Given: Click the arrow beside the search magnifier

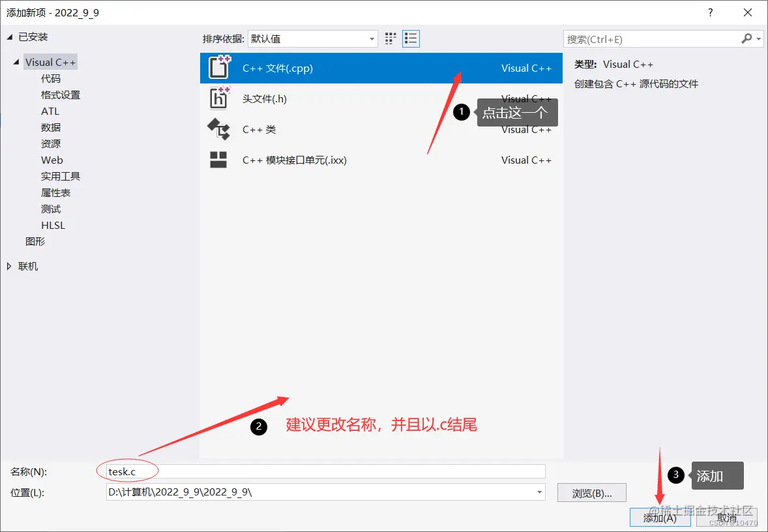Looking at the screenshot, I should tap(758, 39).
